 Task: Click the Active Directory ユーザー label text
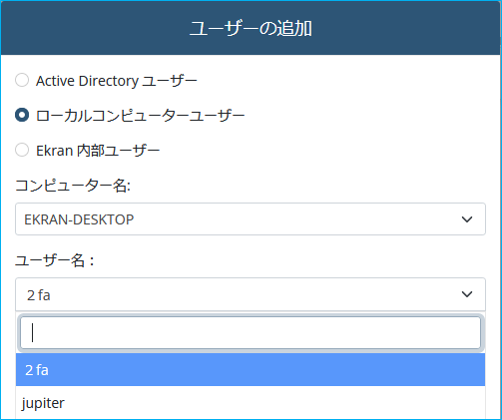click(x=117, y=81)
